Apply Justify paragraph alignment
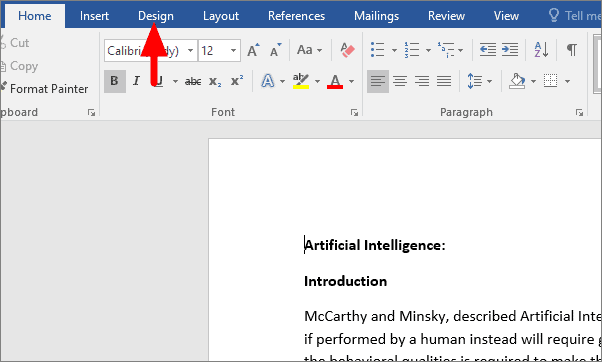The height and width of the screenshot is (362, 602). point(444,81)
